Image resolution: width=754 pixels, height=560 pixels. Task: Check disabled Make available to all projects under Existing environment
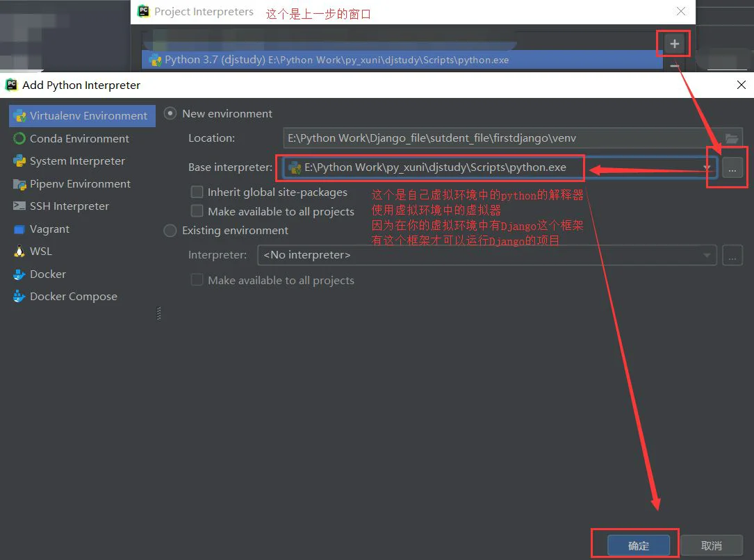[x=197, y=280]
